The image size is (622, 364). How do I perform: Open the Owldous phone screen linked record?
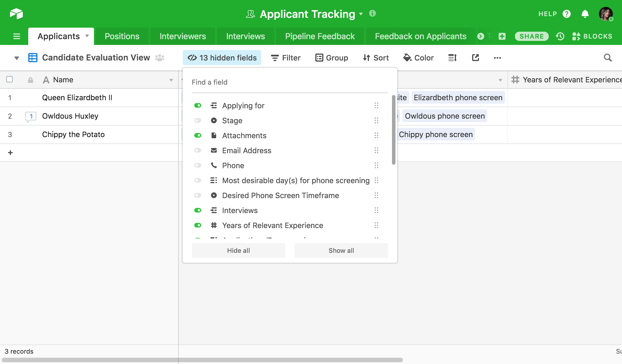445,116
